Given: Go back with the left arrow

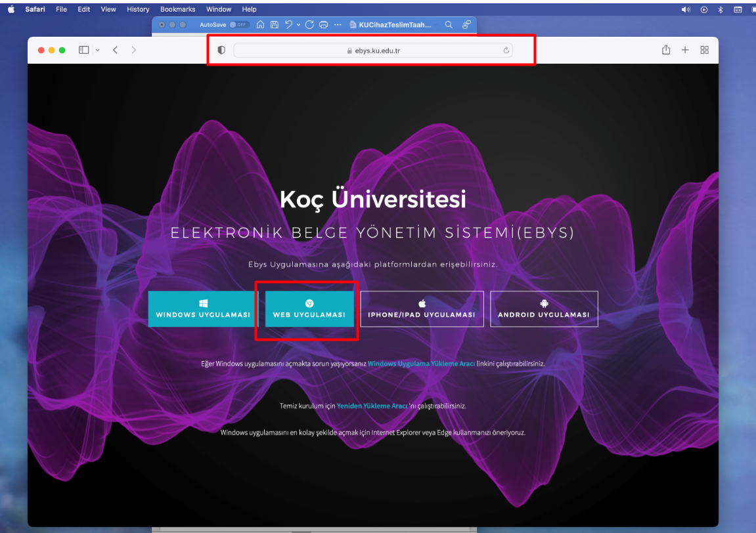Looking at the screenshot, I should (115, 50).
